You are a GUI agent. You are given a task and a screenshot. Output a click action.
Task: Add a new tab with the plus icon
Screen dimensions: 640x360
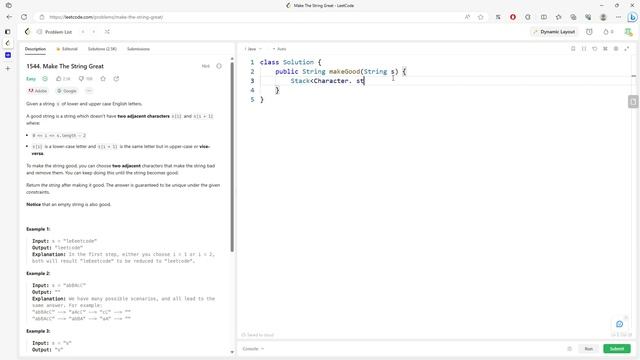click(x=8, y=69)
